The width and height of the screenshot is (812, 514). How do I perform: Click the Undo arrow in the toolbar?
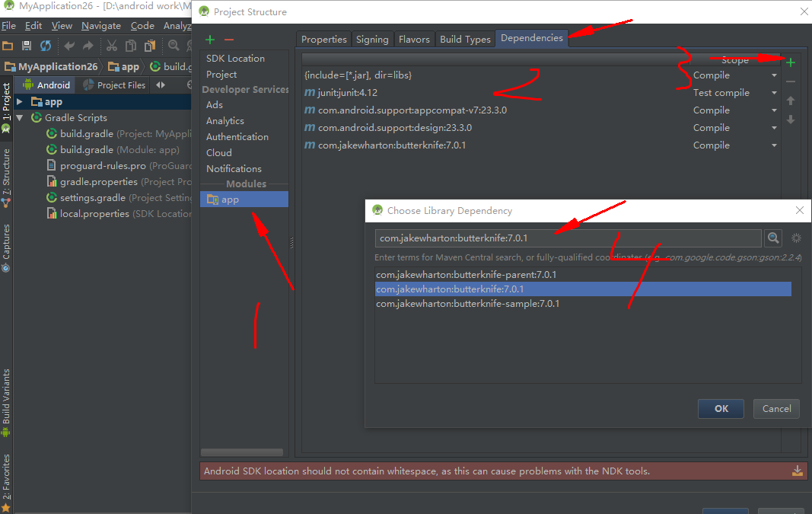point(69,46)
